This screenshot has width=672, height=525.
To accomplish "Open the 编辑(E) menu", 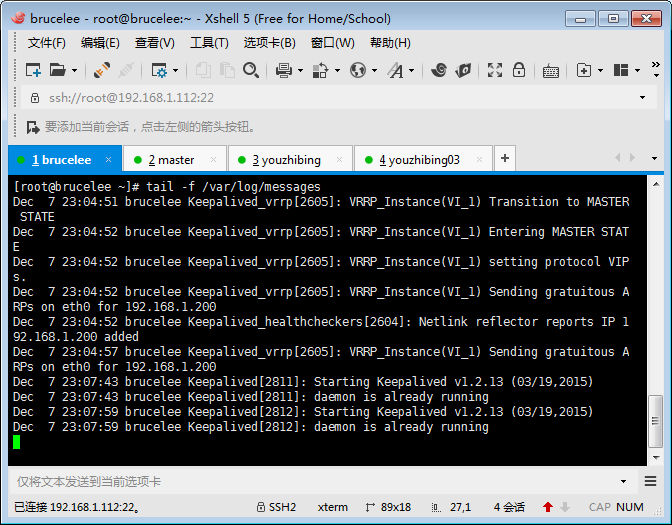I will coord(100,42).
